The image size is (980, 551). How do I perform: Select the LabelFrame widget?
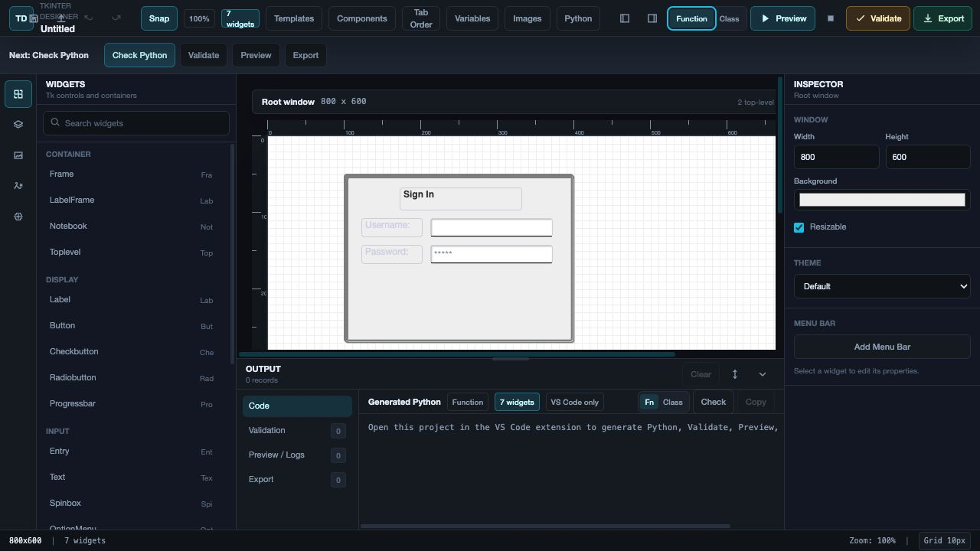coord(132,201)
